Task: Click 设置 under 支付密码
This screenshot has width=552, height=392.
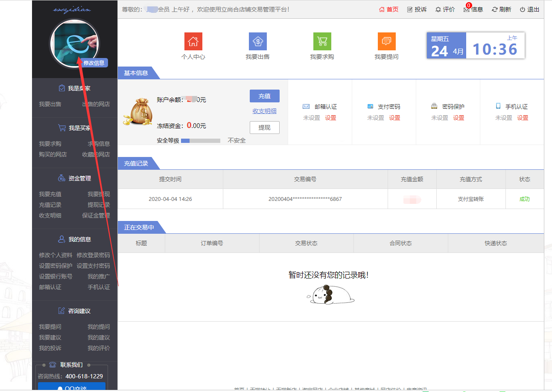Action: tap(394, 118)
